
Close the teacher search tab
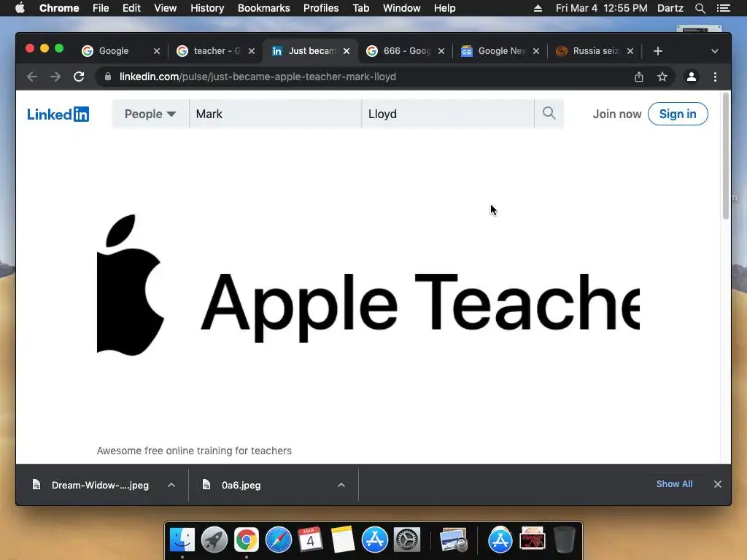tap(252, 51)
